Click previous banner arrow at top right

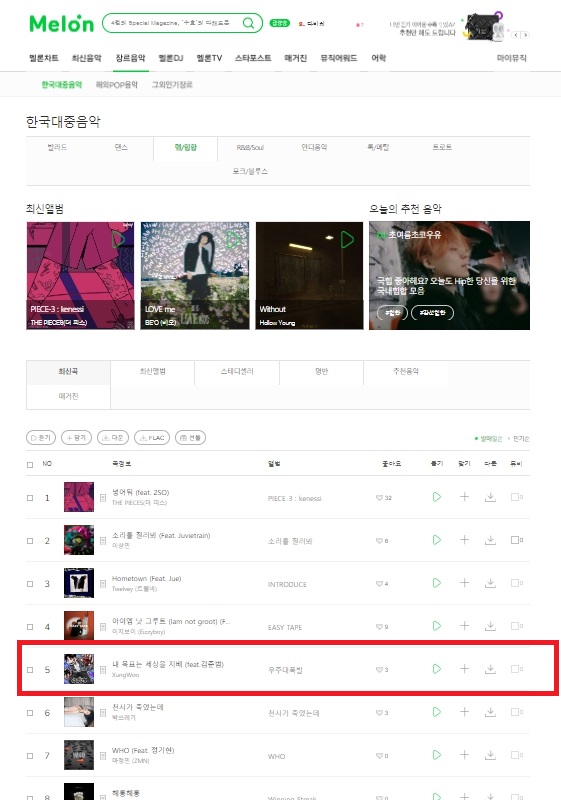[516, 35]
